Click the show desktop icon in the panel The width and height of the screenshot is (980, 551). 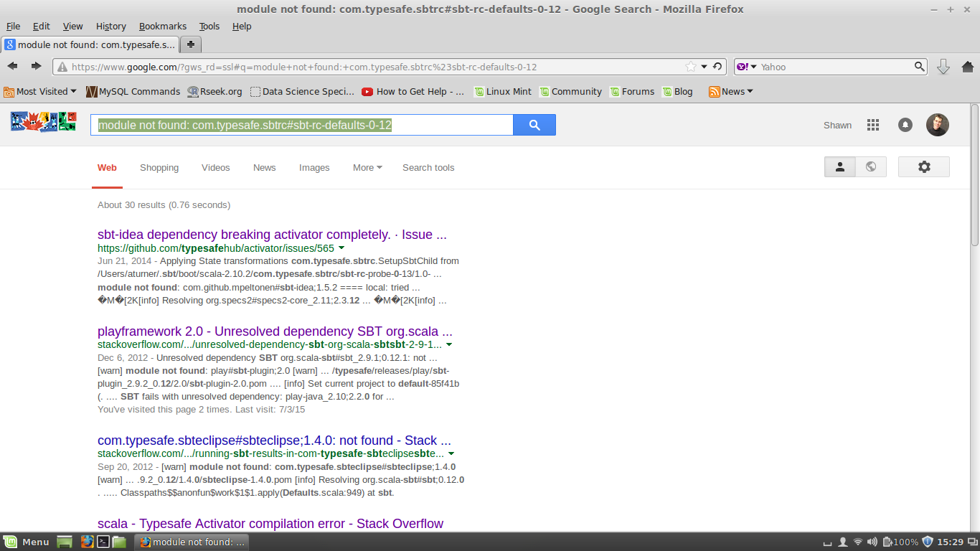pyautogui.click(x=65, y=542)
